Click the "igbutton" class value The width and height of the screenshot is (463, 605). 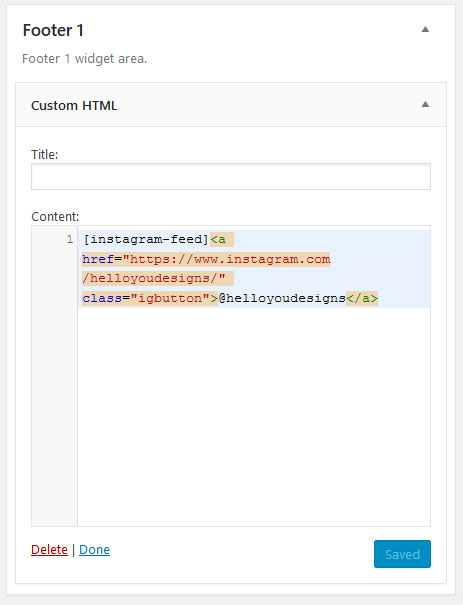[170, 298]
